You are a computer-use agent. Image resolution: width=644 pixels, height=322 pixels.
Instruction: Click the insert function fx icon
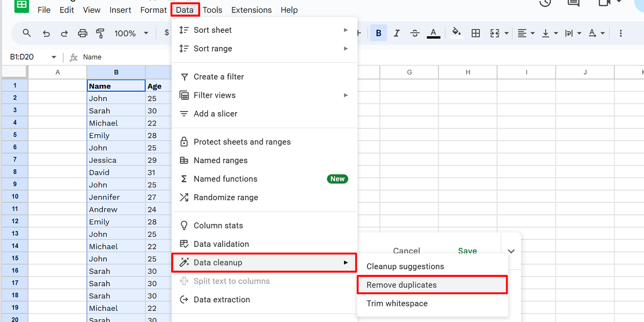coord(73,57)
